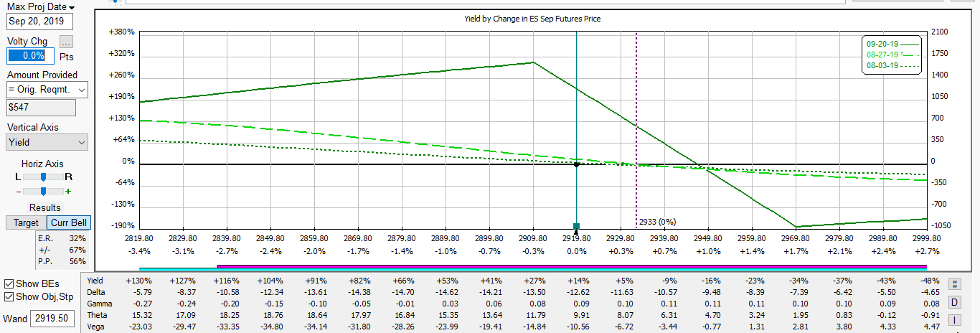980x333 pixels.
Task: Click the 2919.80 x-axis price label
Action: tap(576, 239)
